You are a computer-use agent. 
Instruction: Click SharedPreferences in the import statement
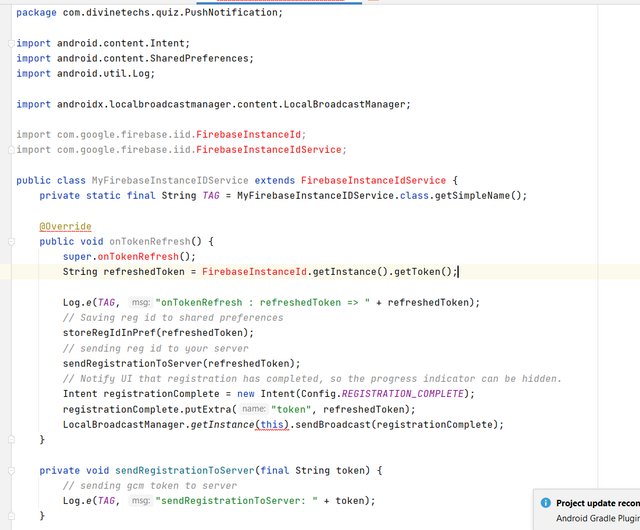[x=199, y=58]
